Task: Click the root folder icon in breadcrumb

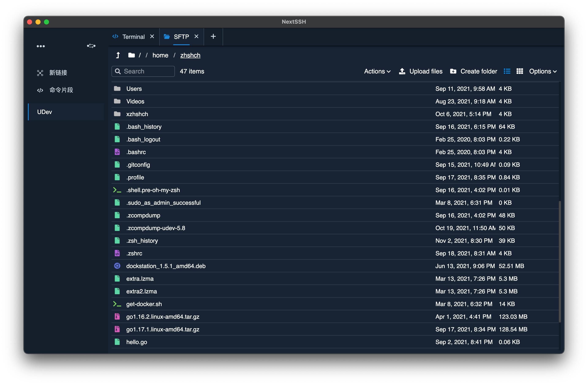Action: (x=131, y=55)
